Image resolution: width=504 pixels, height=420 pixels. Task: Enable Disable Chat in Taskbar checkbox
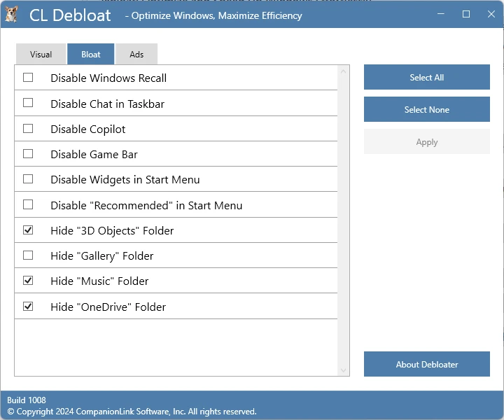click(28, 103)
